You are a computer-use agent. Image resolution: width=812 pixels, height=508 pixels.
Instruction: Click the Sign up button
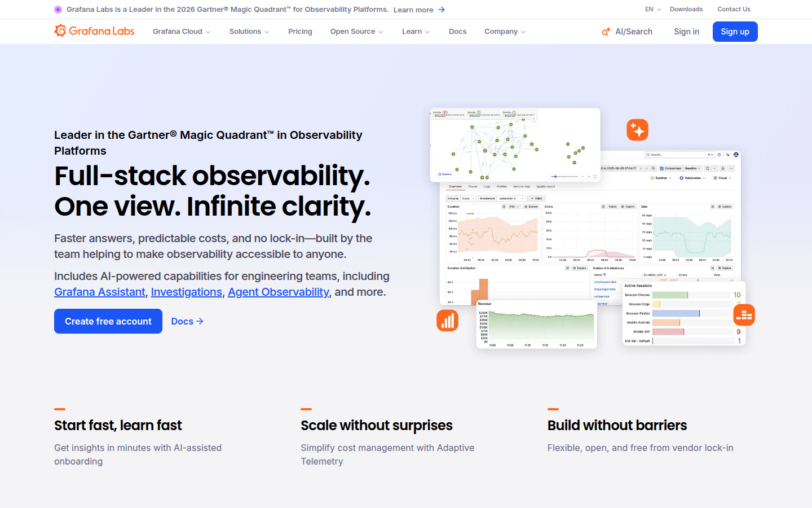[x=735, y=32]
